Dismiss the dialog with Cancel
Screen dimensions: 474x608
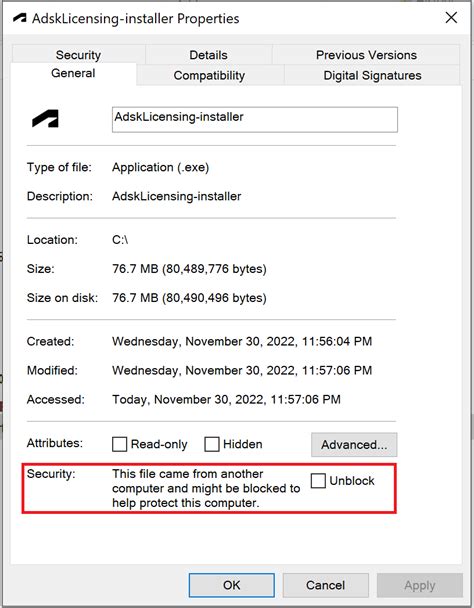pyautogui.click(x=325, y=585)
